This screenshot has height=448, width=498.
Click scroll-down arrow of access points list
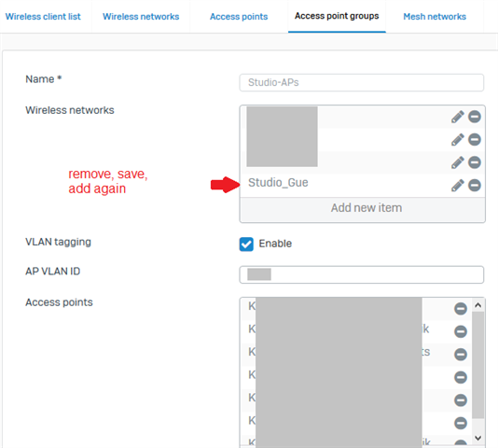coord(478,438)
